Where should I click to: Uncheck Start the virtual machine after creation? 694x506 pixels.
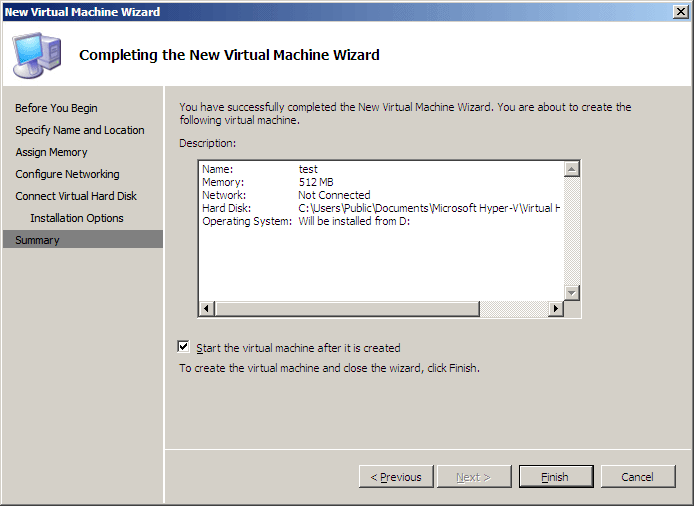(x=184, y=347)
